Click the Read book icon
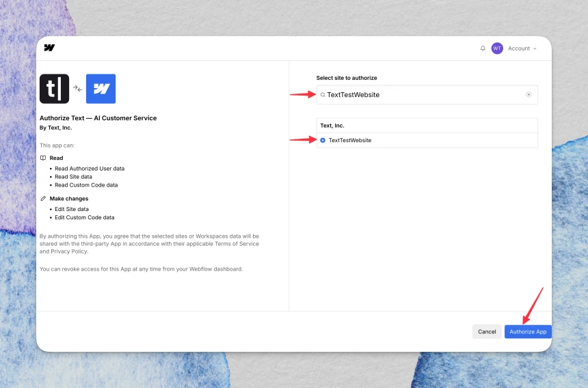Image resolution: width=588 pixels, height=388 pixels. (43, 158)
